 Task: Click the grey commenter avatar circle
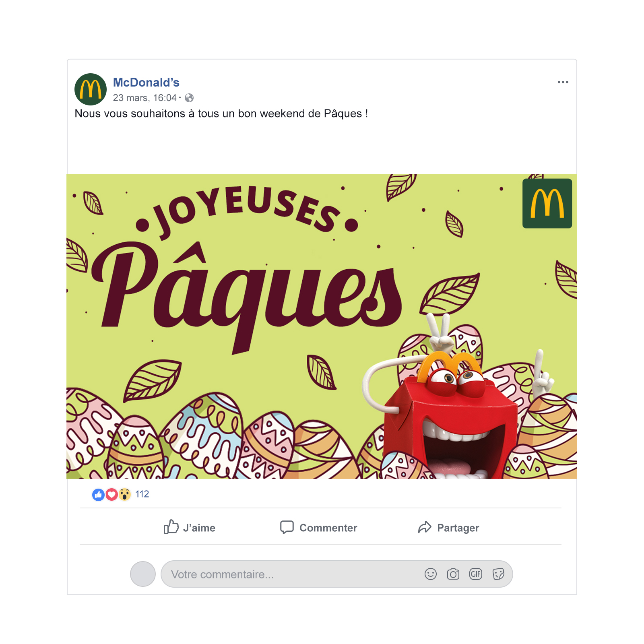point(143,574)
